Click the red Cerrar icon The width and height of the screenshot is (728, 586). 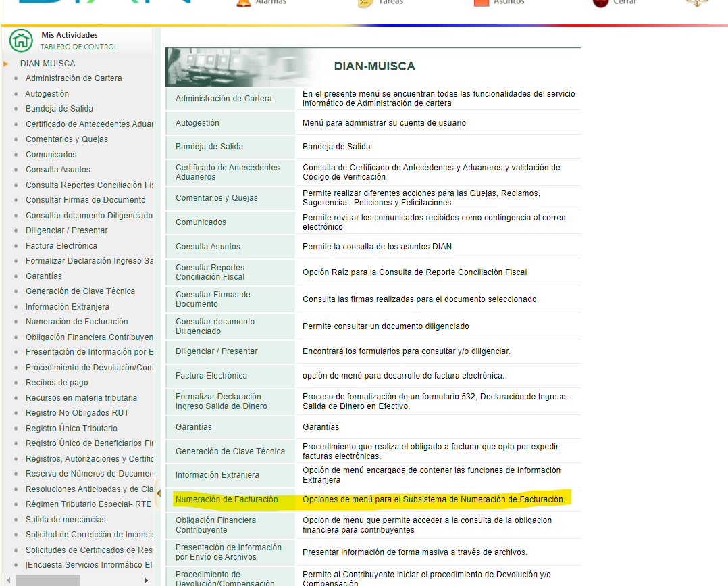pyautogui.click(x=600, y=4)
